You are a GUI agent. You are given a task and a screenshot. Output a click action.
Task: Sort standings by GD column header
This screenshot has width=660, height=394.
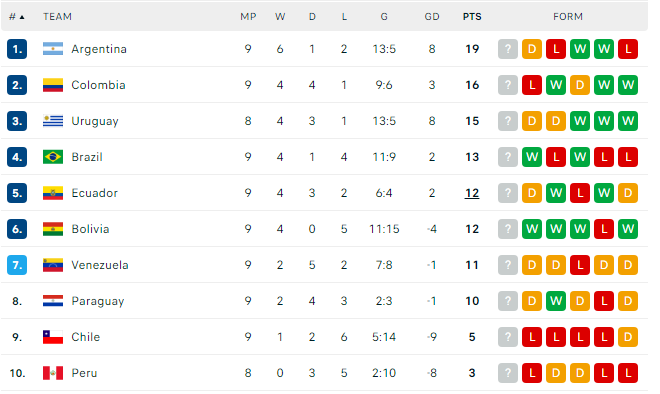coord(432,17)
